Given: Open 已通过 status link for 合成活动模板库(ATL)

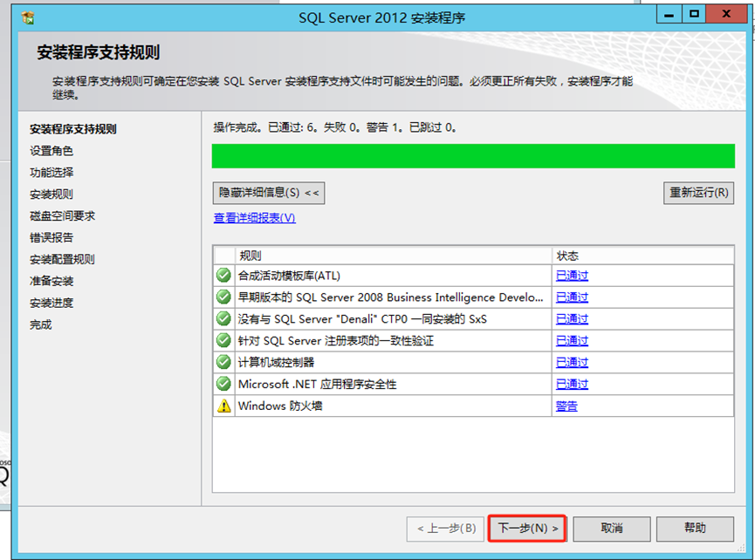Looking at the screenshot, I should [572, 276].
